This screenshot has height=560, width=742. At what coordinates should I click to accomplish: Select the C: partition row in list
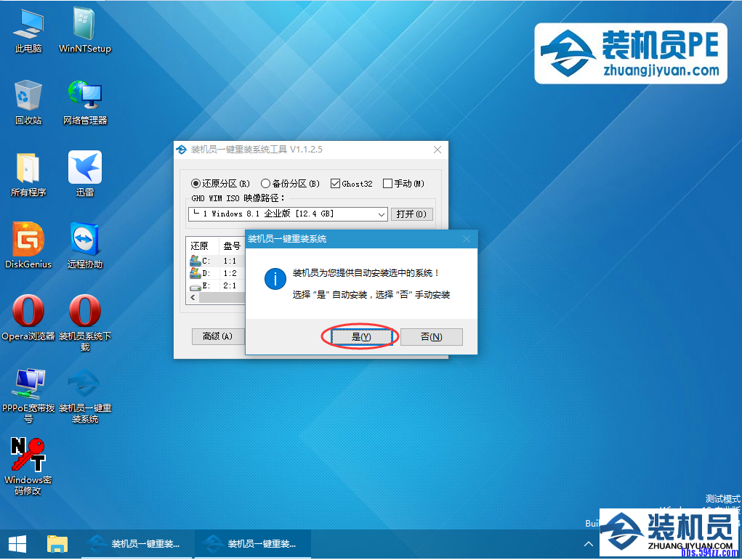pos(206,261)
